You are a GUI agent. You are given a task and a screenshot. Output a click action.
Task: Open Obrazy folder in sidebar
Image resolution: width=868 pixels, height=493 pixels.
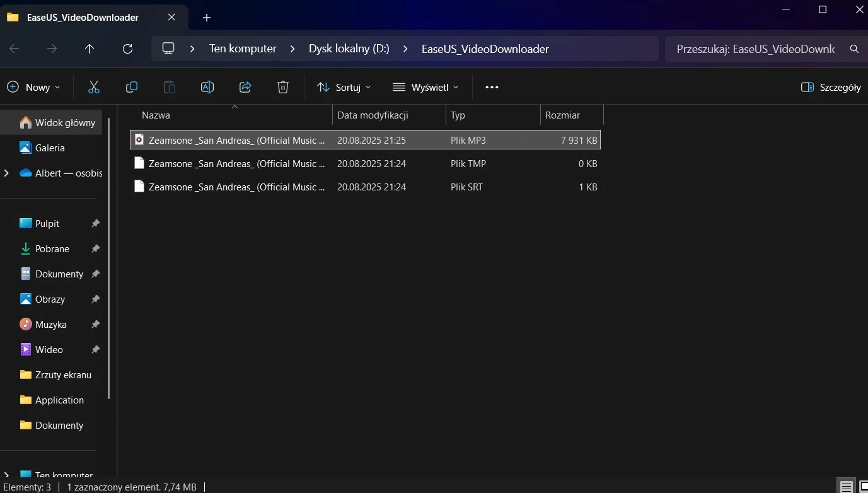(50, 299)
